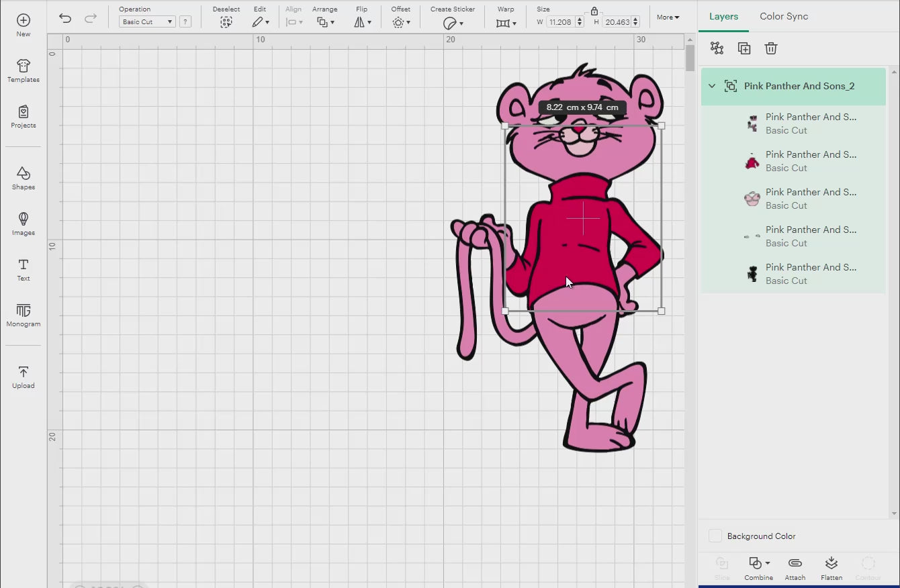900x588 pixels.
Task: Click the bottom-left selection handle on canvas
Action: (505, 311)
